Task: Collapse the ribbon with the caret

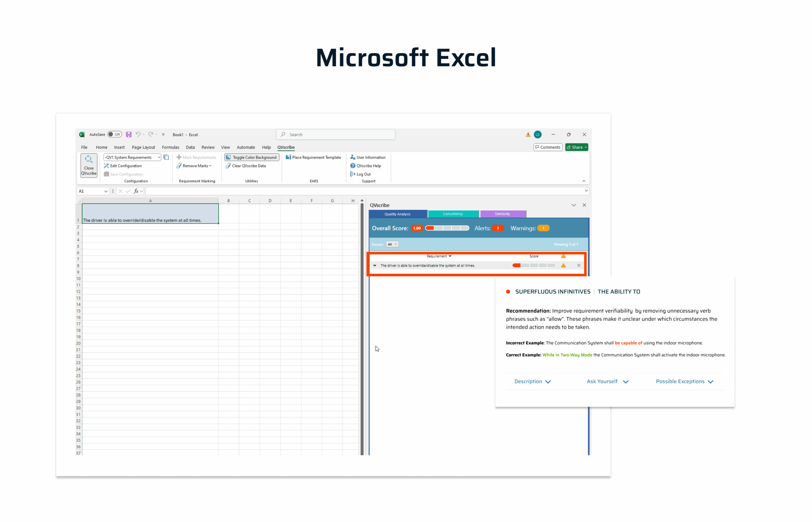Action: [584, 181]
